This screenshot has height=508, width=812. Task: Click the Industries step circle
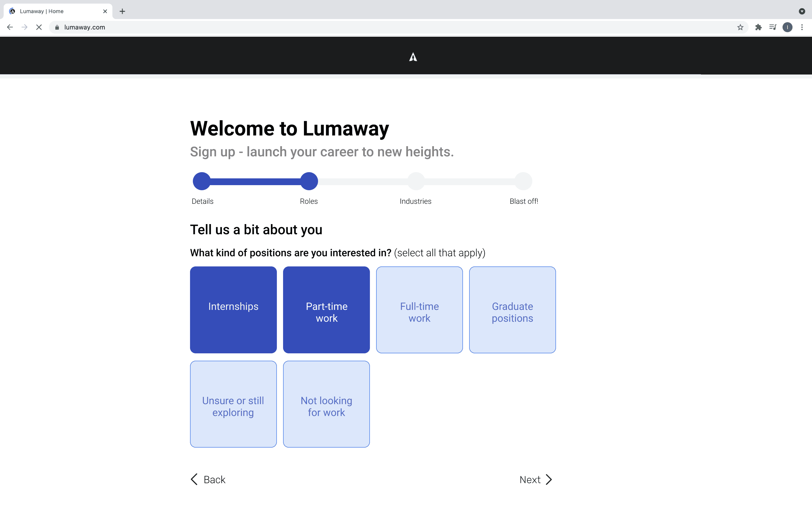pyautogui.click(x=416, y=181)
